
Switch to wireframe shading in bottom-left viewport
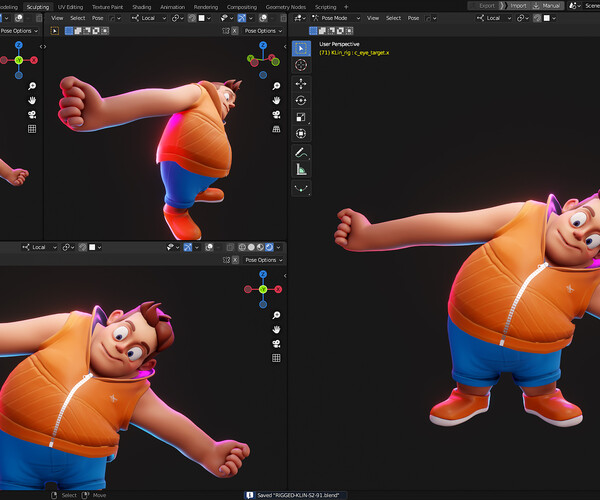click(242, 247)
